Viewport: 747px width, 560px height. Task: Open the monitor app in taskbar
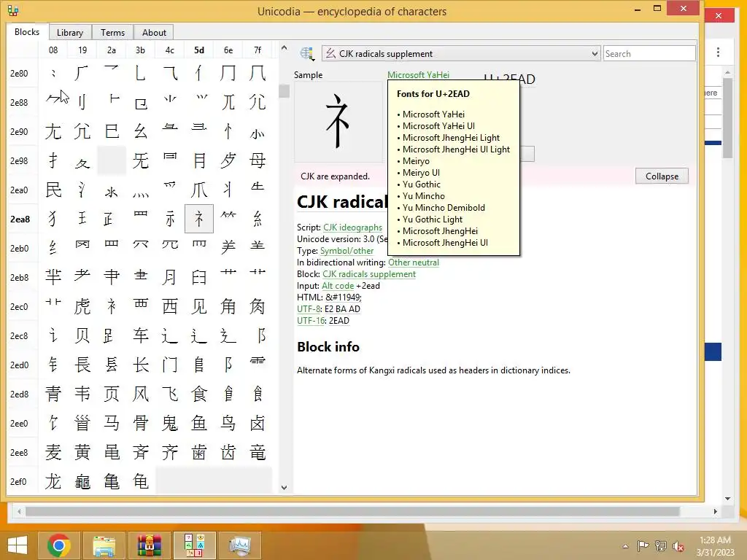tap(239, 545)
